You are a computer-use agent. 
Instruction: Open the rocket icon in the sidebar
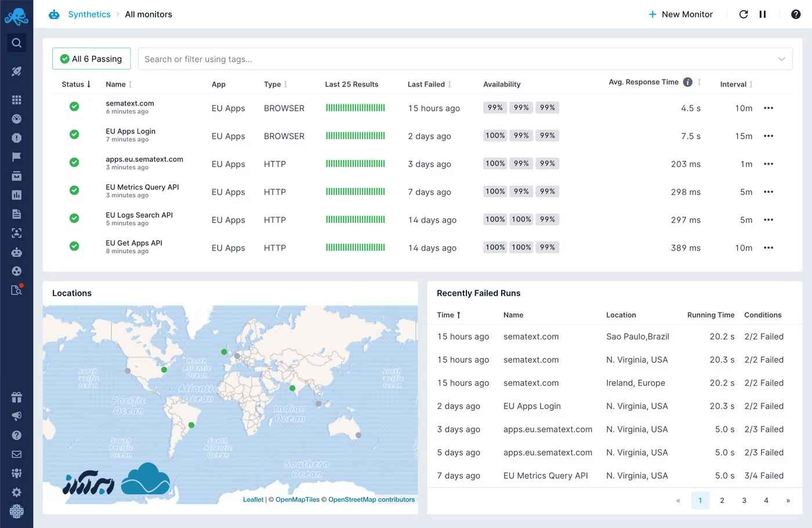(x=16, y=71)
